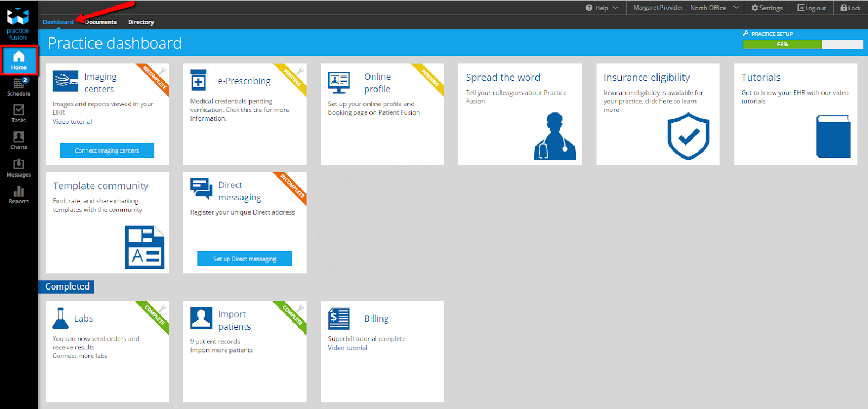Switch to the Dashboard tab
Image resolution: width=868 pixels, height=409 pixels.
click(58, 22)
